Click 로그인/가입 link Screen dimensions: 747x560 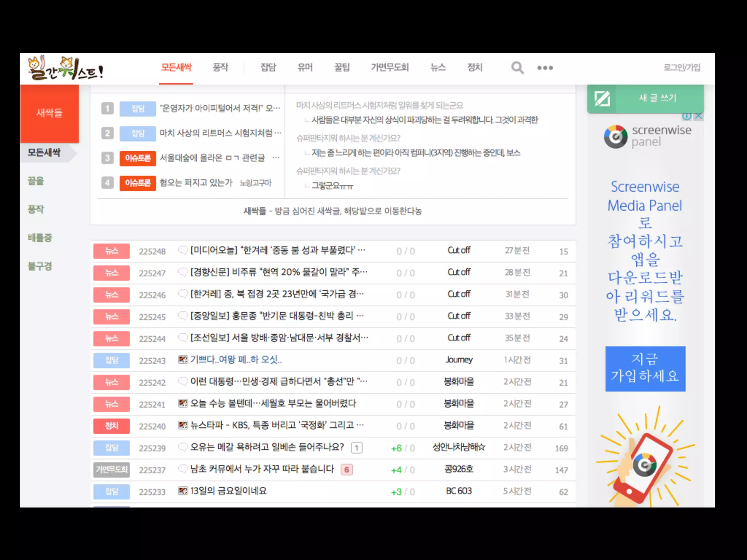(682, 67)
